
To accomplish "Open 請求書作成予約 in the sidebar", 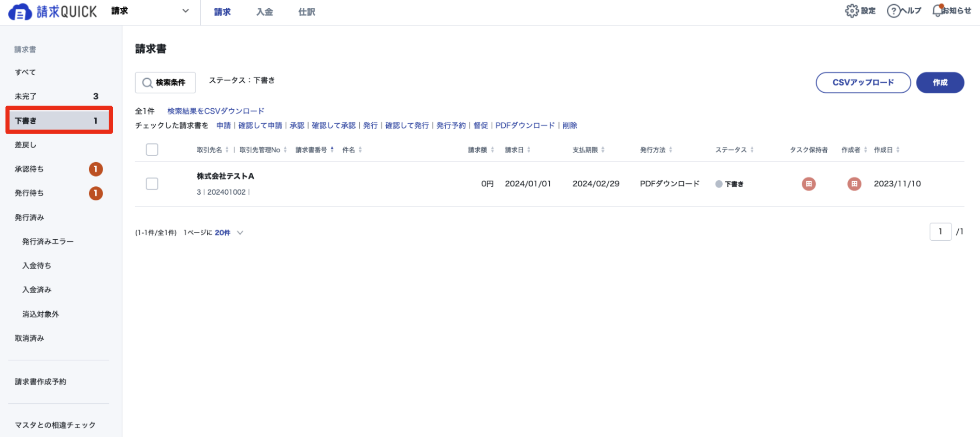I will click(x=40, y=382).
